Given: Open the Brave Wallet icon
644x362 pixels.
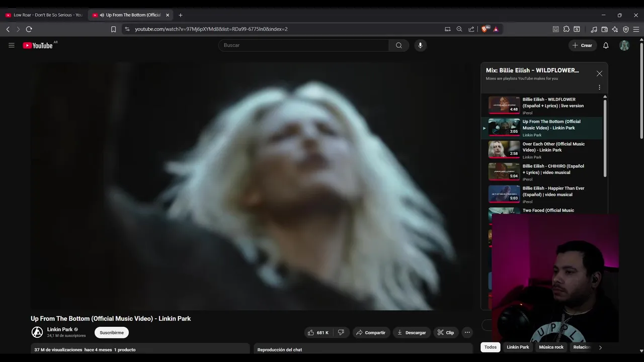Looking at the screenshot, I should pyautogui.click(x=605, y=29).
